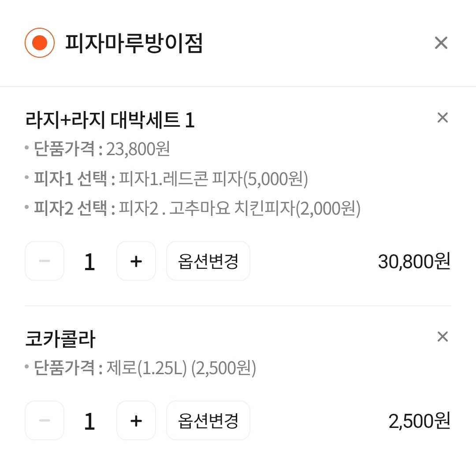Screen dimensions: 476x457
Task: Click the 피자1 선택 레드콘 피자 option line
Action: (x=171, y=179)
